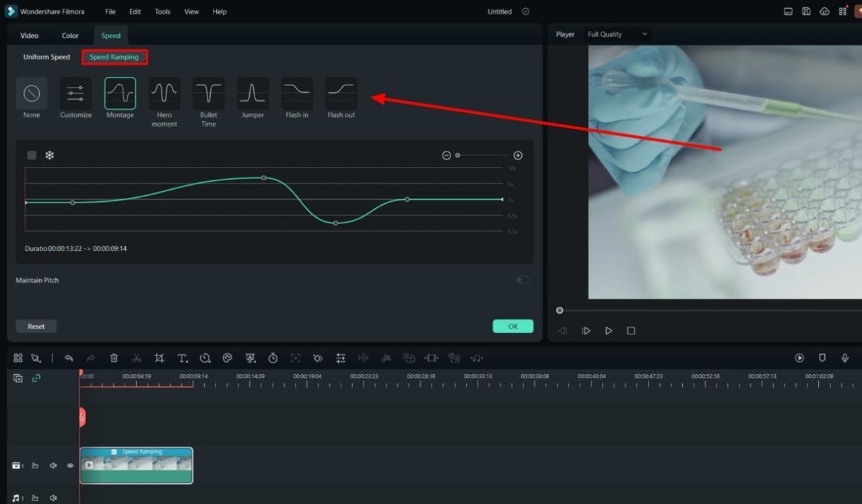Image resolution: width=862 pixels, height=504 pixels.
Task: Click the Speed Ramping clip in the timeline
Action: [x=136, y=465]
